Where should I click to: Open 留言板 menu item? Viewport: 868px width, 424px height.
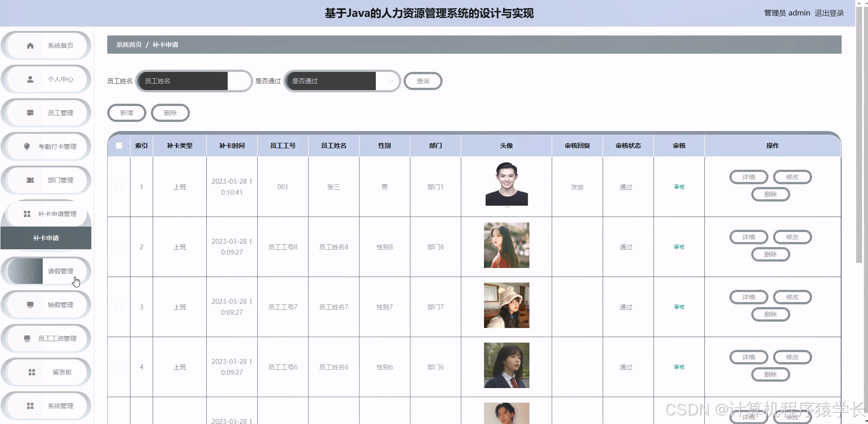pyautogui.click(x=46, y=372)
